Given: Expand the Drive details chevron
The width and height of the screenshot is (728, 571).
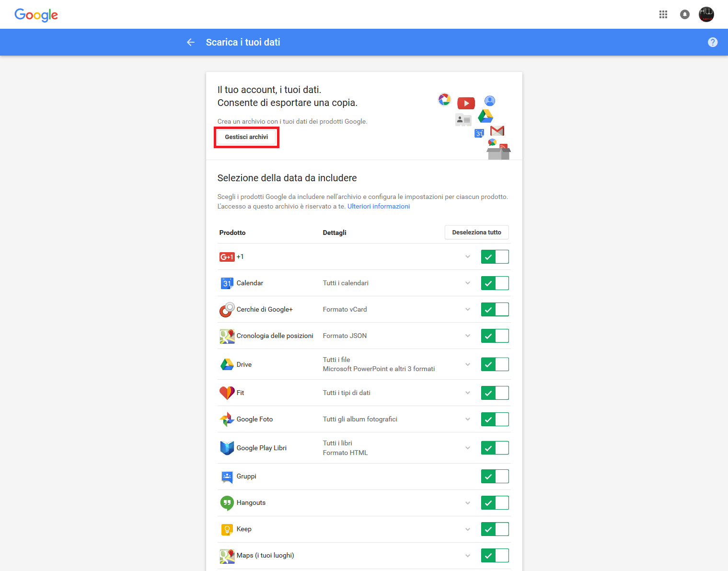Looking at the screenshot, I should click(468, 364).
